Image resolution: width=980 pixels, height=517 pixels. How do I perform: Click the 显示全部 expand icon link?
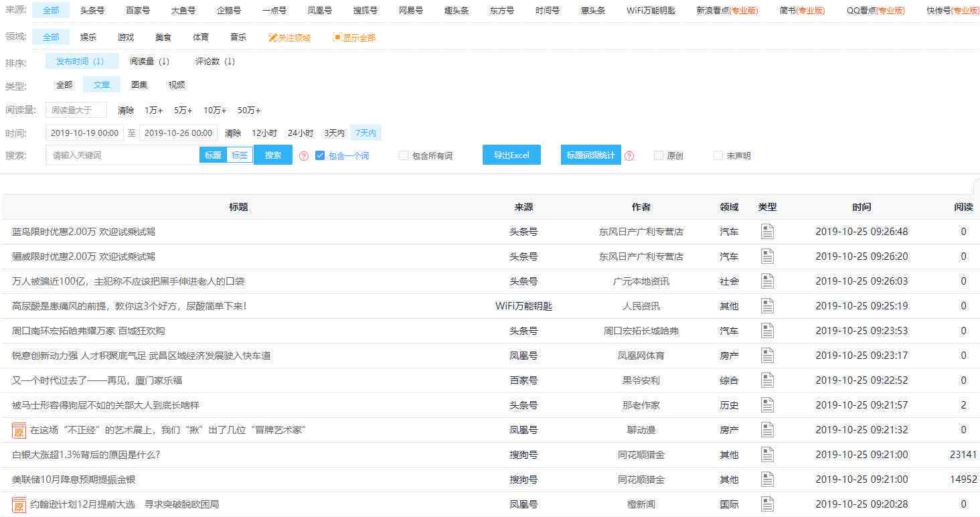point(354,38)
